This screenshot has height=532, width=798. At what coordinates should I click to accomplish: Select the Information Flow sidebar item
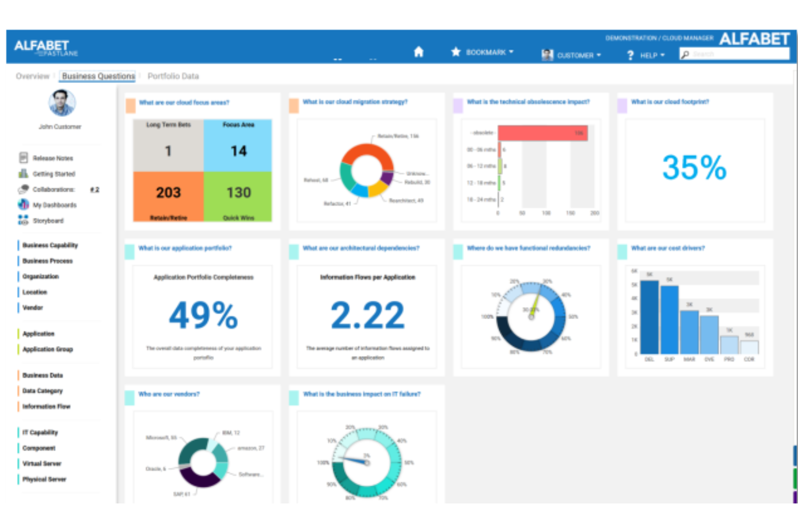click(46, 406)
